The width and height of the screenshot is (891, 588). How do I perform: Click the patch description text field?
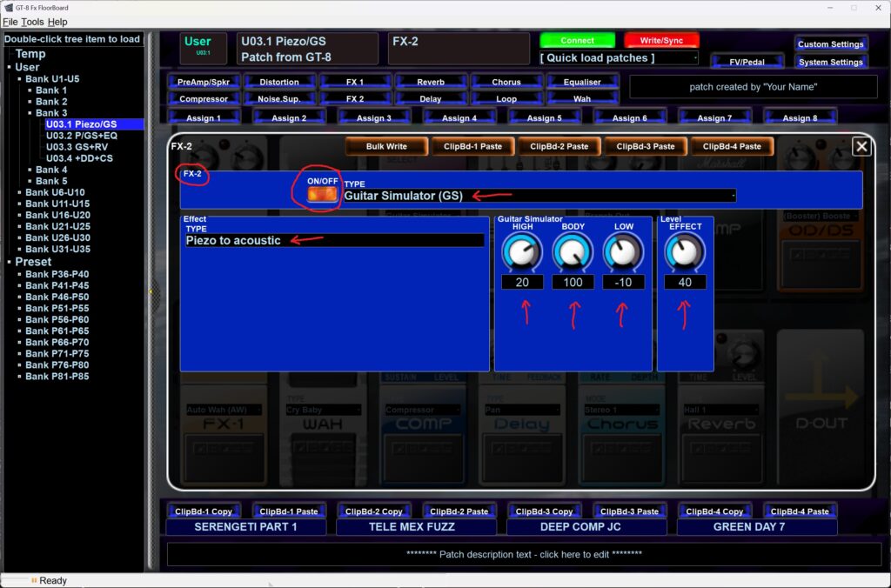(x=524, y=554)
